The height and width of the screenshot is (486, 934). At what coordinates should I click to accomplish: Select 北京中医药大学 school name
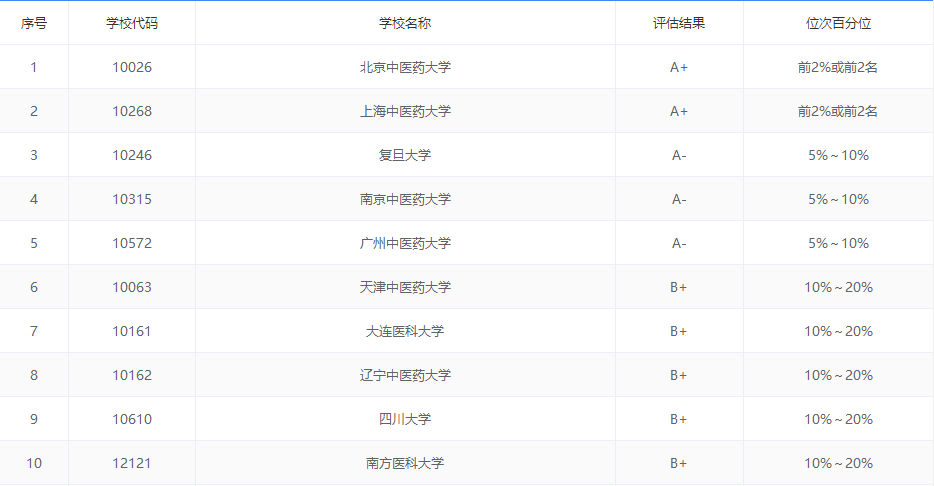click(x=405, y=67)
